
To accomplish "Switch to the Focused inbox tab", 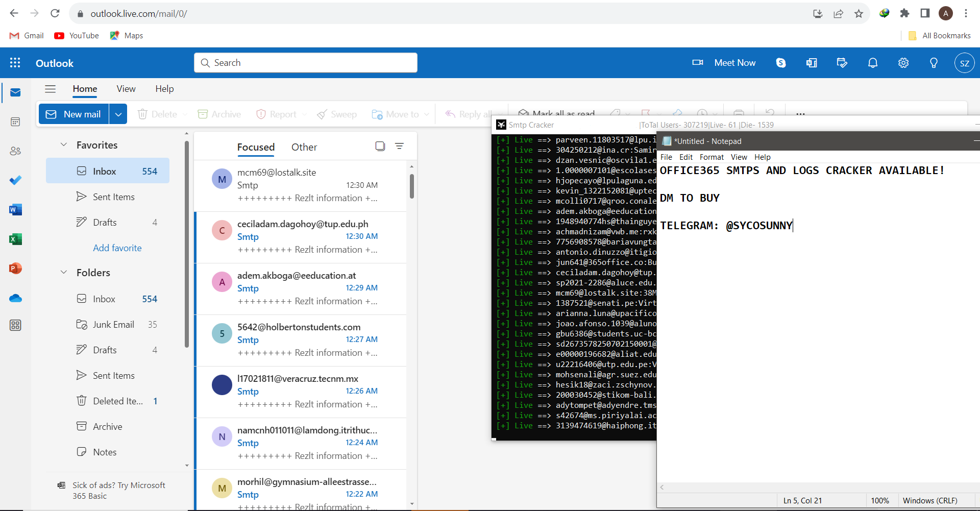I will [256, 147].
